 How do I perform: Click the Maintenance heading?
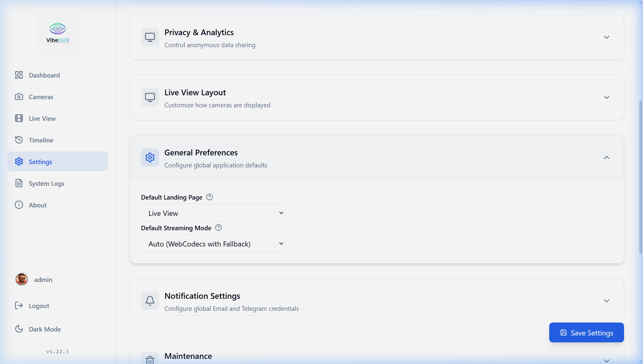(x=188, y=356)
